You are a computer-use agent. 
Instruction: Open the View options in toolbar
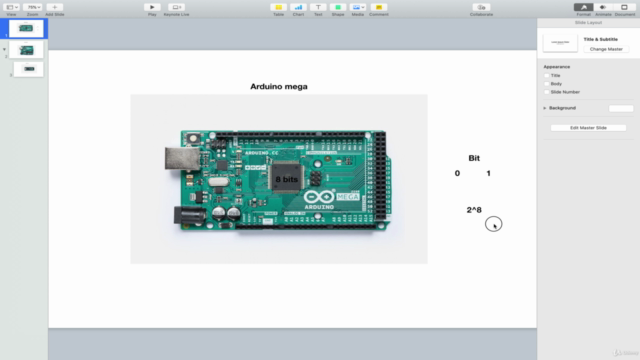point(11,7)
